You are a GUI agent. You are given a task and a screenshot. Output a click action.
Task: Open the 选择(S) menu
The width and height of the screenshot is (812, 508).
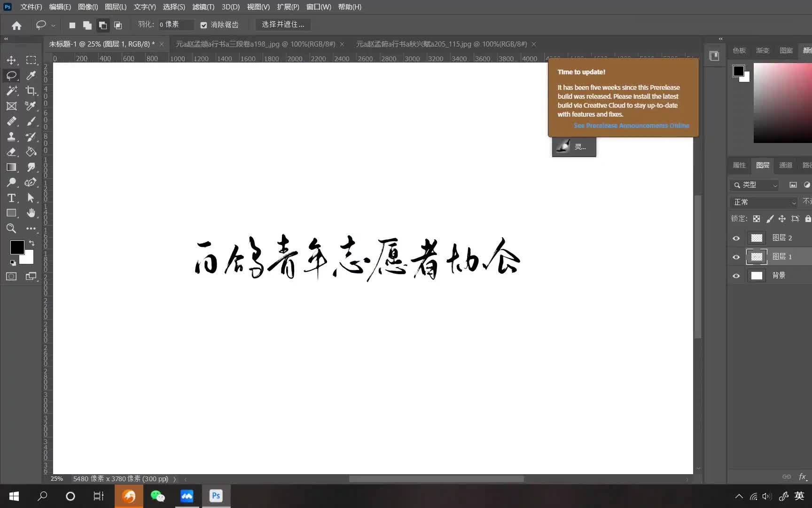click(174, 7)
